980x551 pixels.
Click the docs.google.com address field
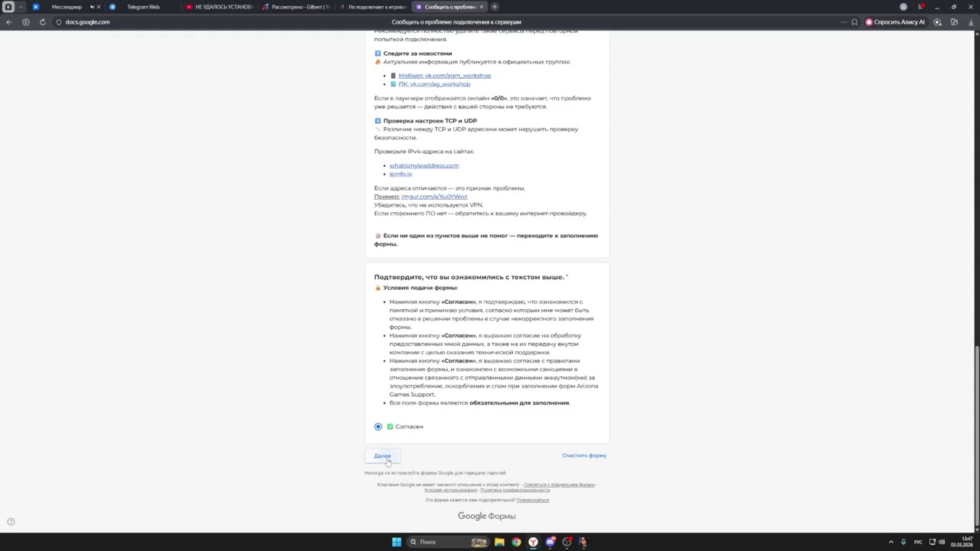(87, 22)
